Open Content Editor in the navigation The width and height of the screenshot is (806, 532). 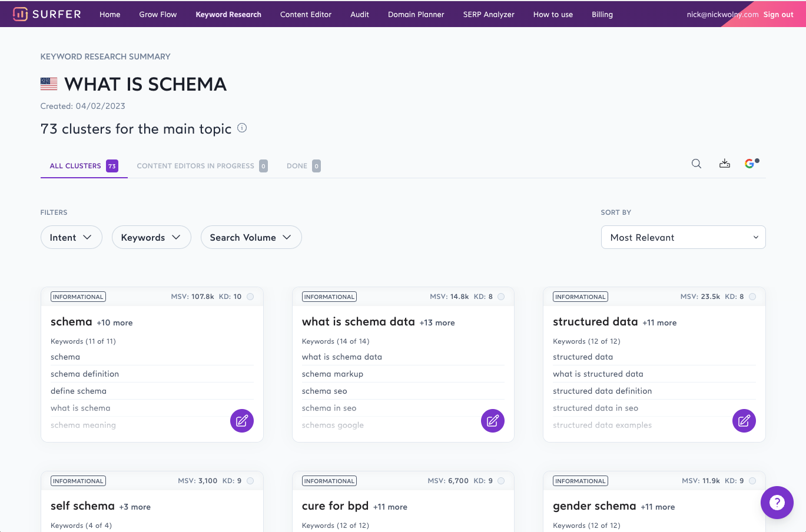tap(306, 14)
